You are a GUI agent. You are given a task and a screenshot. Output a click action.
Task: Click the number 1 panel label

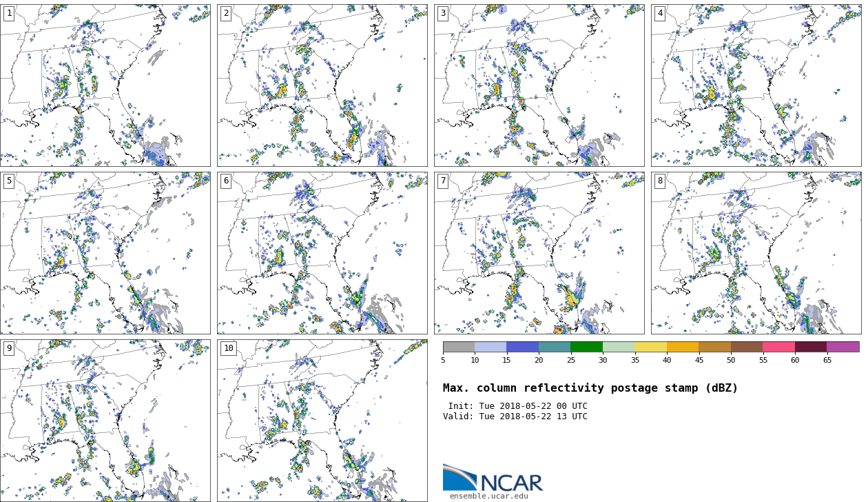9,14
